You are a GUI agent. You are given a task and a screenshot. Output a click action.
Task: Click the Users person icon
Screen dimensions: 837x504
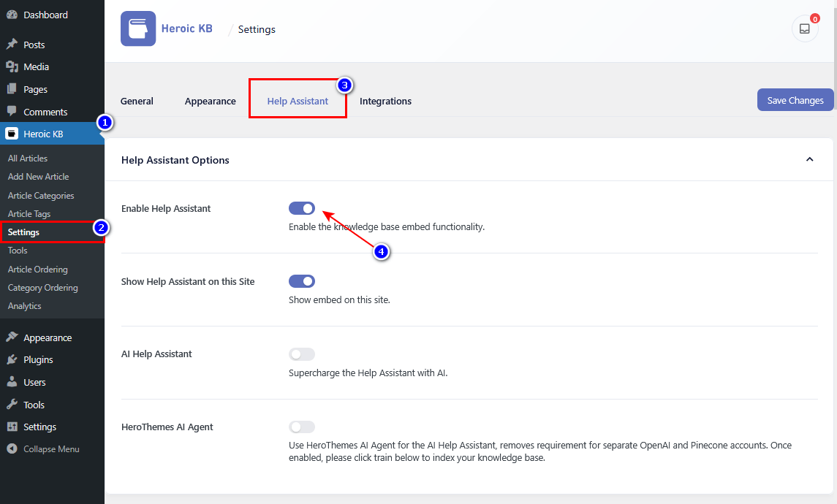(12, 382)
